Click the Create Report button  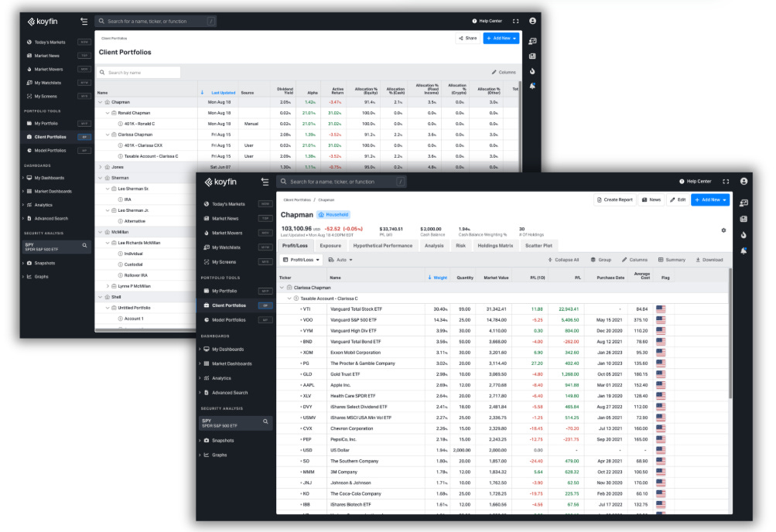tap(614, 199)
